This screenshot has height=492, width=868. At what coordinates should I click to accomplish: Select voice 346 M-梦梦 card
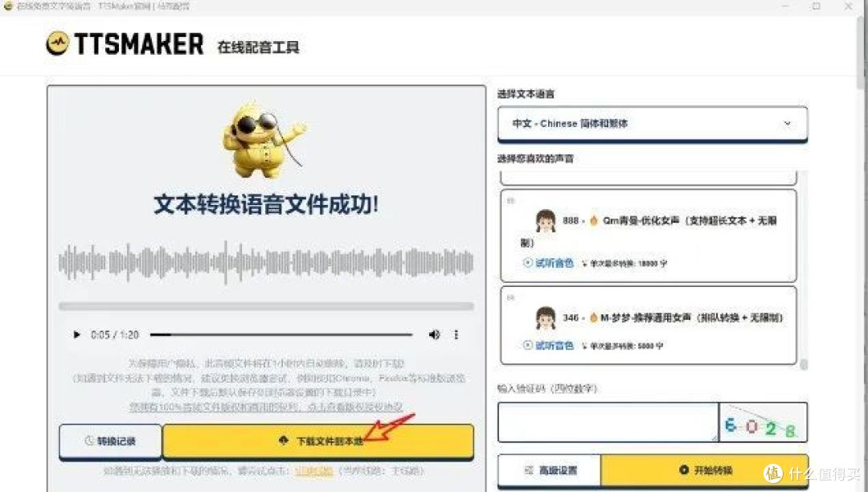(649, 326)
